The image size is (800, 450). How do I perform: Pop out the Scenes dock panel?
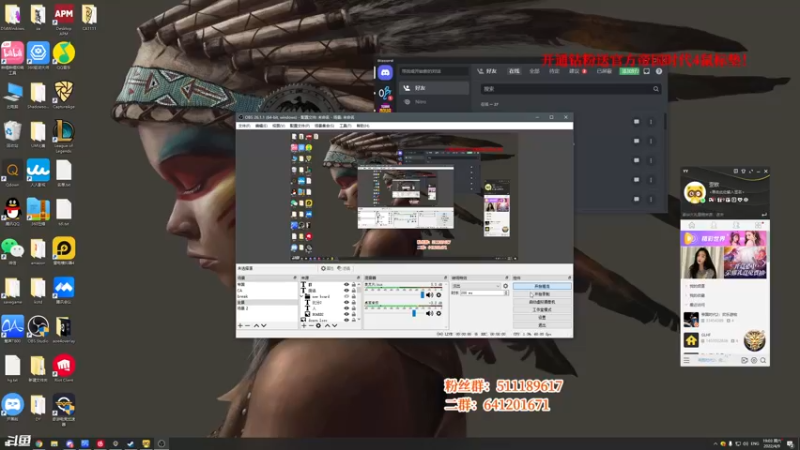tap(295, 278)
